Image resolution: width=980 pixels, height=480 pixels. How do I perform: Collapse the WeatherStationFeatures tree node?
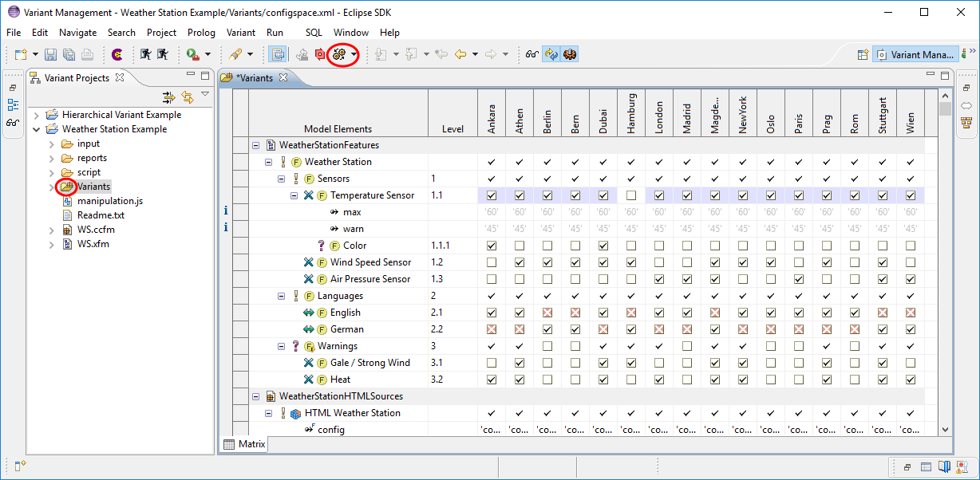pyautogui.click(x=255, y=145)
